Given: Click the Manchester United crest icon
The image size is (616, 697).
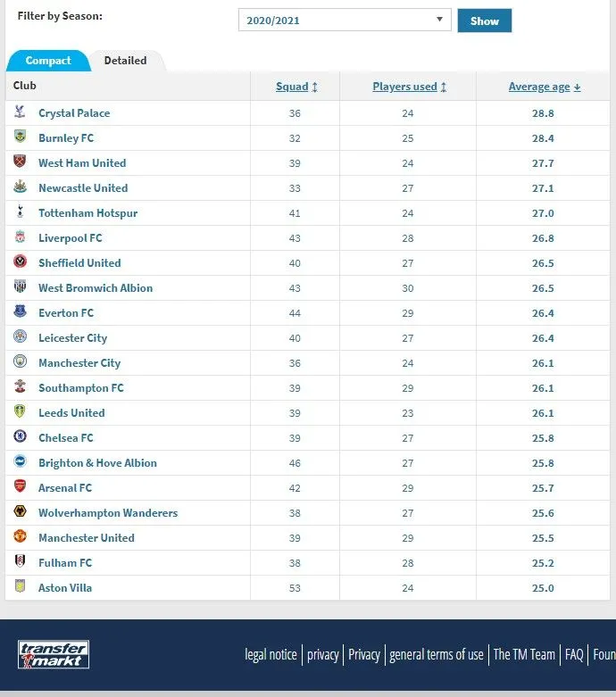Looking at the screenshot, I should tap(20, 537).
